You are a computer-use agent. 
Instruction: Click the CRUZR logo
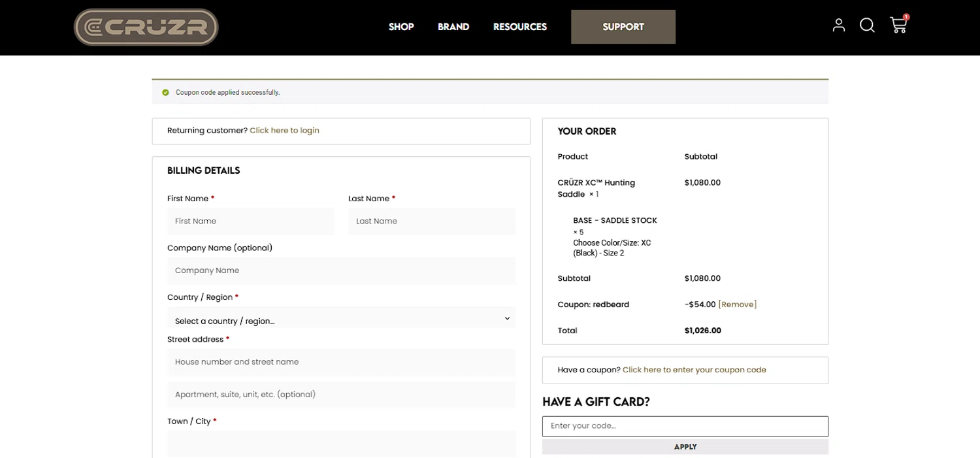tap(146, 27)
